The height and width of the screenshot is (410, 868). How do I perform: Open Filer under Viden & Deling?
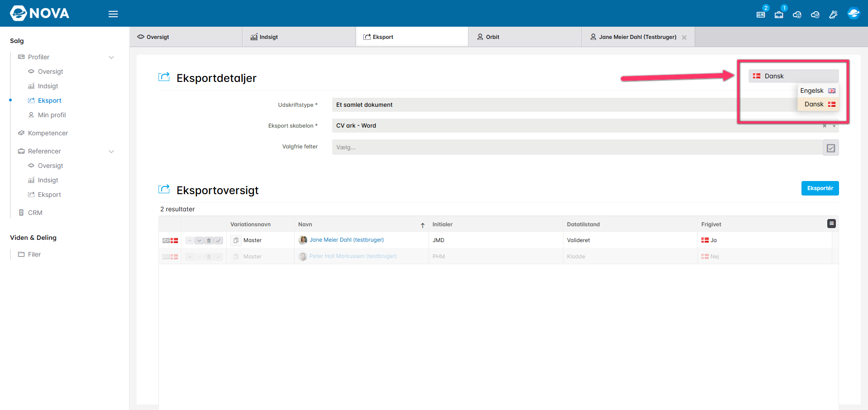pos(34,254)
